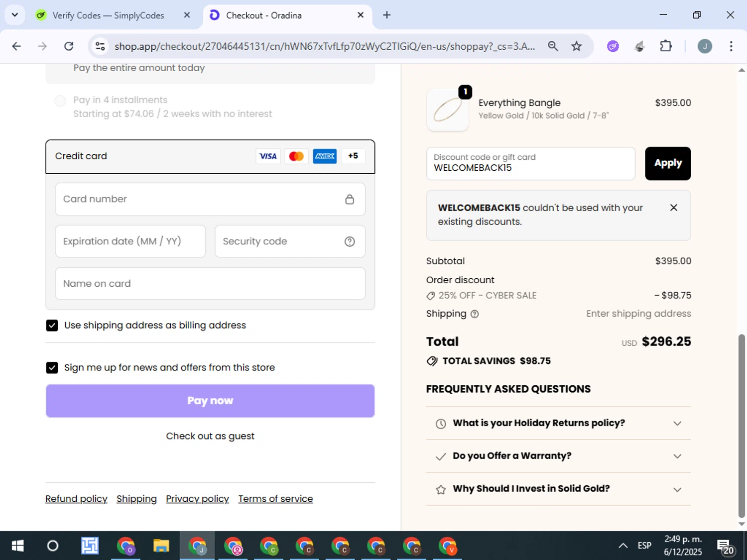
Task: Open site information icon in address bar
Action: coord(100,46)
